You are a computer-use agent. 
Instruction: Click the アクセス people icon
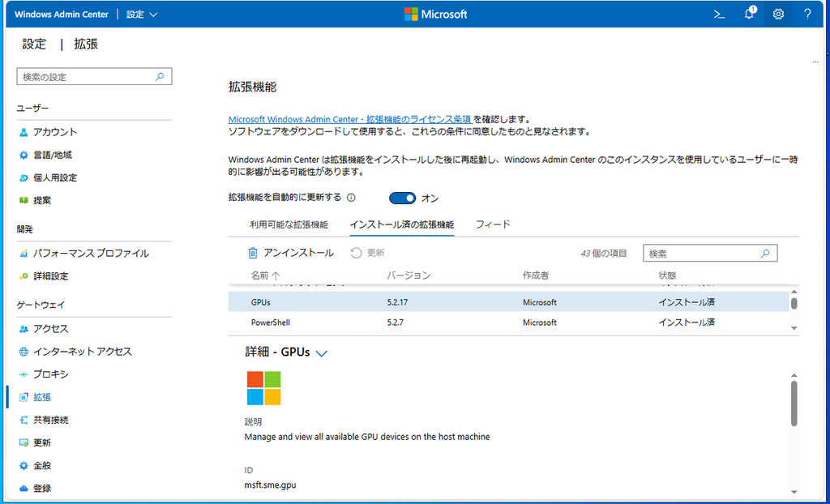click(24, 329)
